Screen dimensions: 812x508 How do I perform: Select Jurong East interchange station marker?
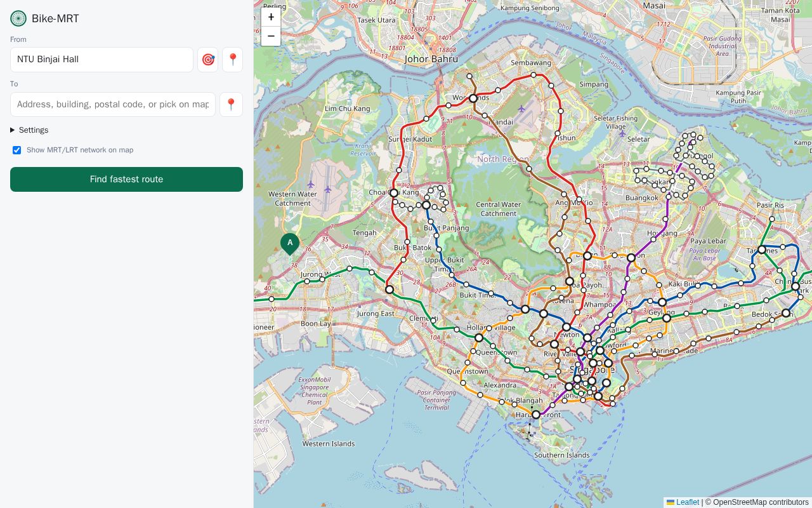[x=390, y=290]
